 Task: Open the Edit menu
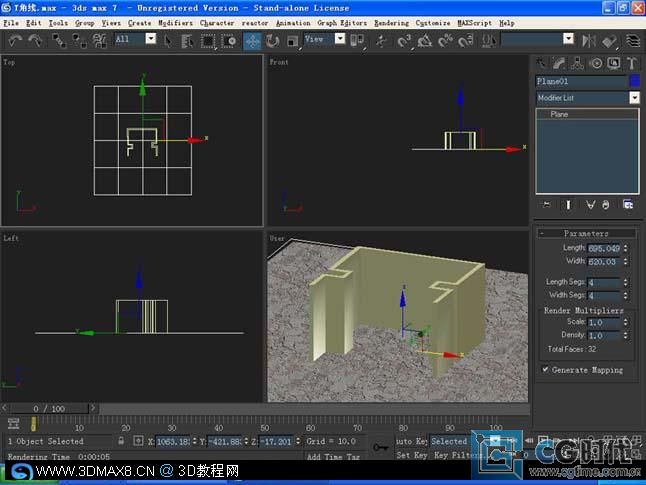click(33, 23)
